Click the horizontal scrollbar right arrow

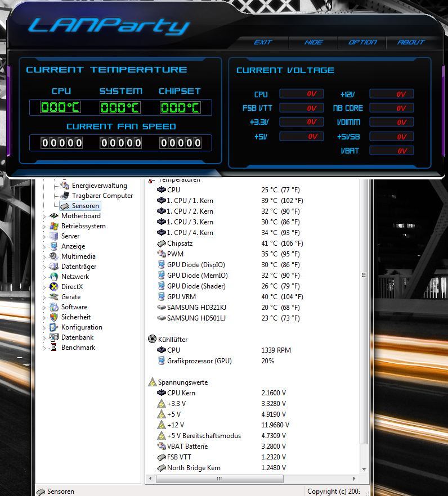pyautogui.click(x=354, y=479)
